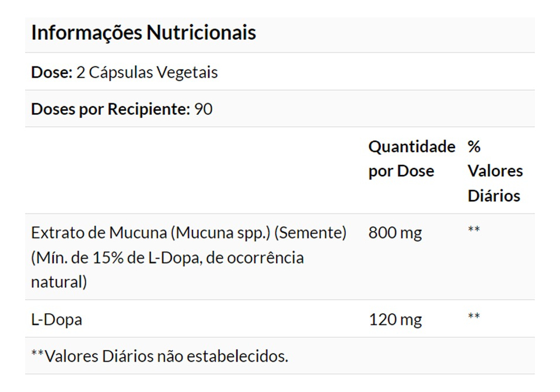The image size is (560, 392).
Task: Select the Doses por Recipiente label
Action: (110, 109)
